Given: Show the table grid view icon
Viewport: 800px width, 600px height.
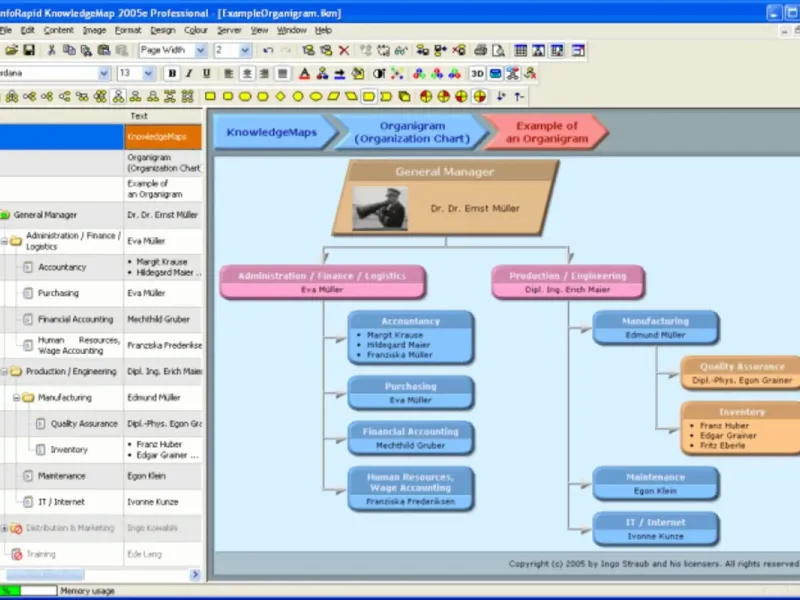Looking at the screenshot, I should pos(520,50).
